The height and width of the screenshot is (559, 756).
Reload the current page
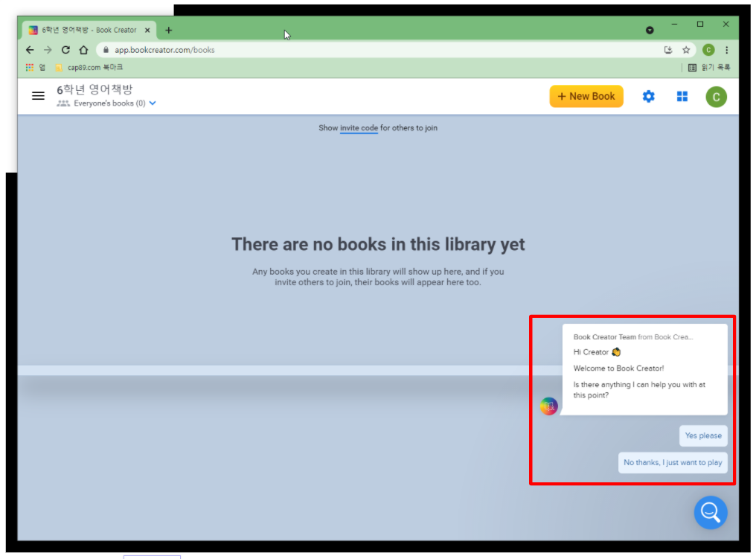(x=65, y=50)
